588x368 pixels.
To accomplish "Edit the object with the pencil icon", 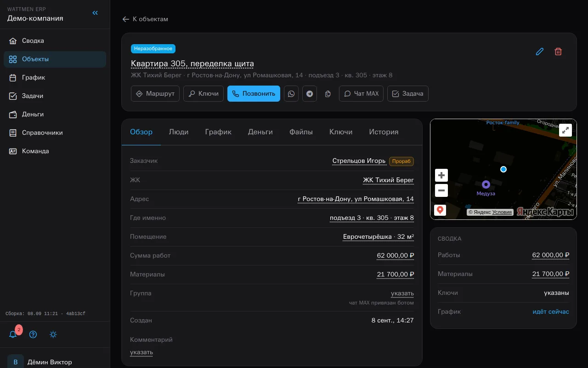I will click(x=540, y=52).
